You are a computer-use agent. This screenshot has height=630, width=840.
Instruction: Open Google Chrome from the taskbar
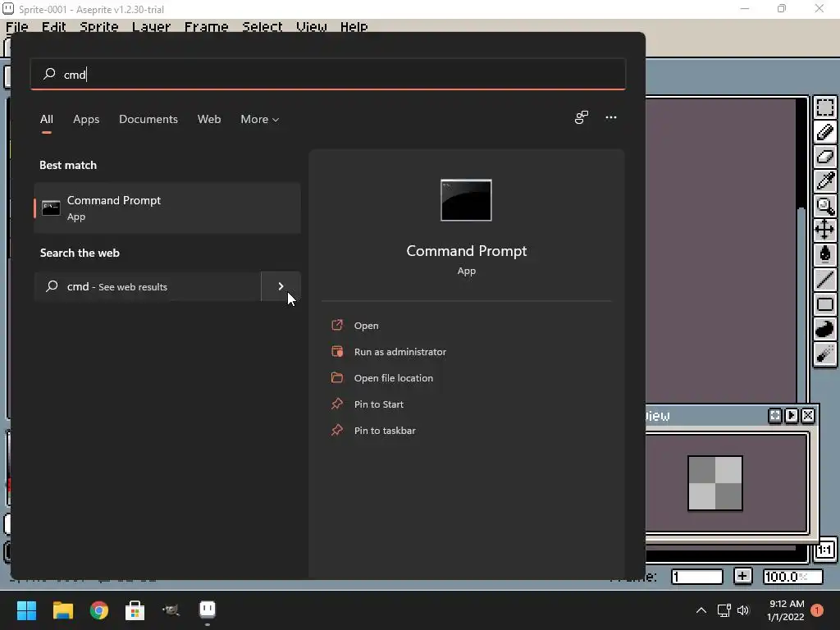[99, 610]
